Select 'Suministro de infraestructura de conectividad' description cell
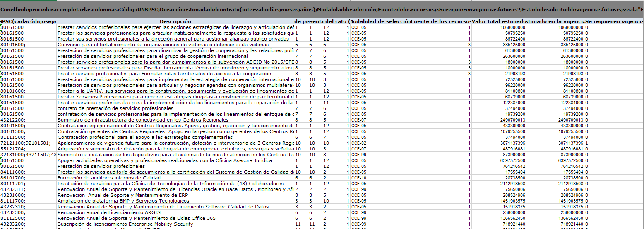644x229 pixels. pos(175,119)
